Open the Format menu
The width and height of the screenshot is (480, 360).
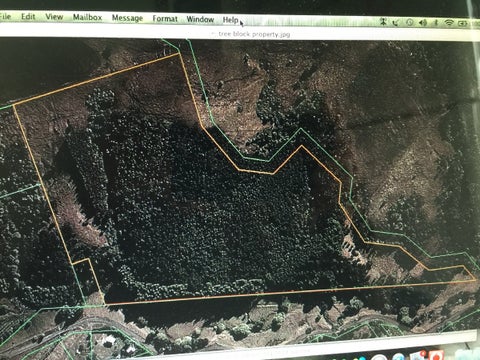point(165,19)
